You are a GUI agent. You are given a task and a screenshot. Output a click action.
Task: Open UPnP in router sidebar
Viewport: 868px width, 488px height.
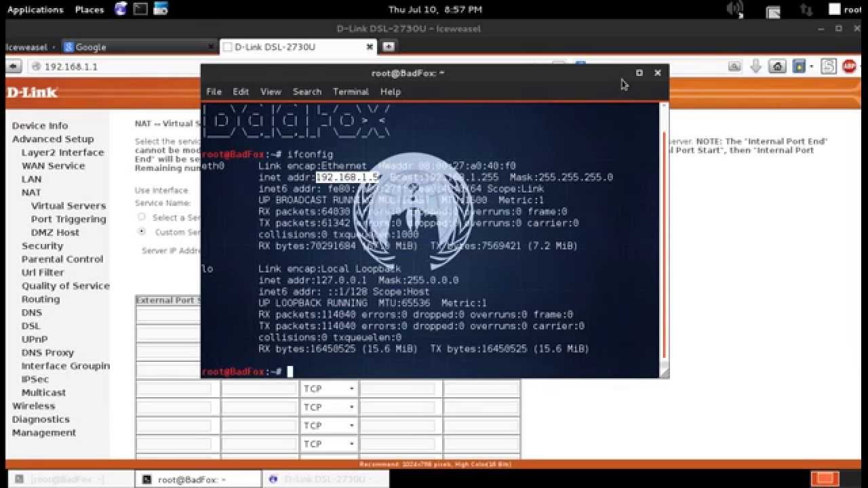coord(34,339)
